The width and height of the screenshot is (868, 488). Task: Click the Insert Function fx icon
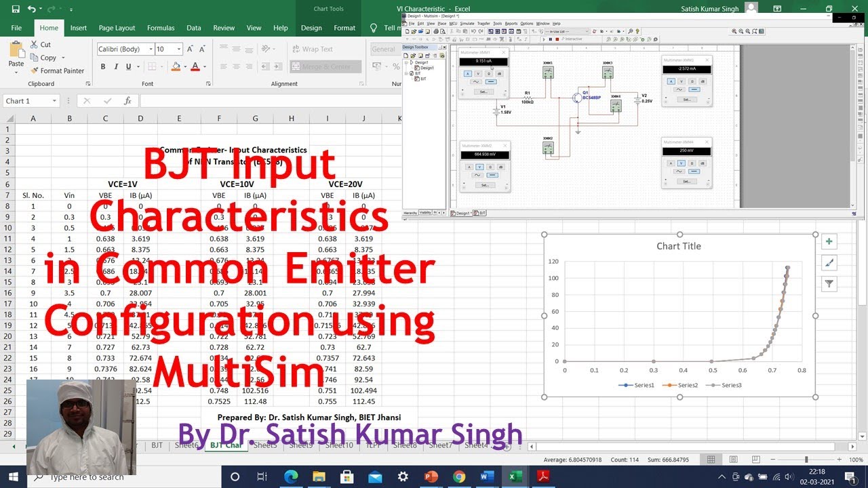click(127, 101)
